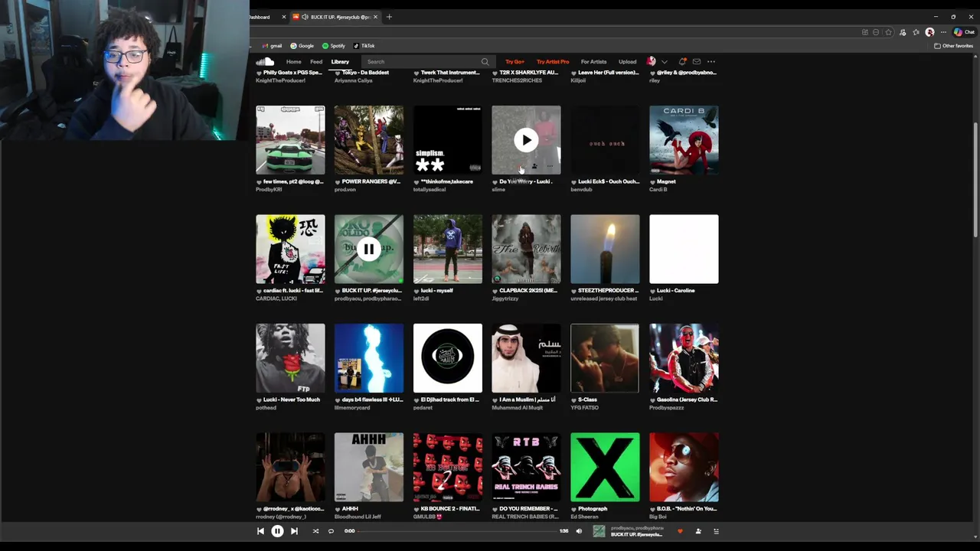Skip to previous track in player bar
The height and width of the screenshot is (551, 980).
(260, 531)
